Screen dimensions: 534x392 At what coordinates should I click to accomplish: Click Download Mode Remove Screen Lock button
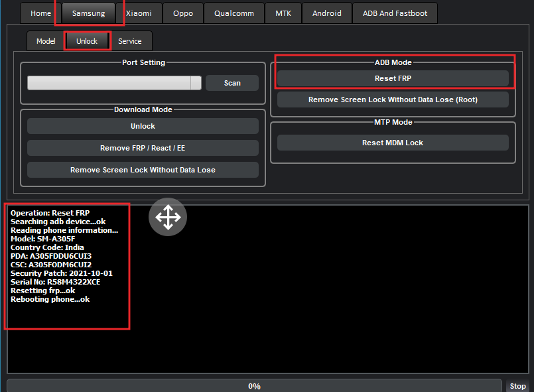(143, 170)
